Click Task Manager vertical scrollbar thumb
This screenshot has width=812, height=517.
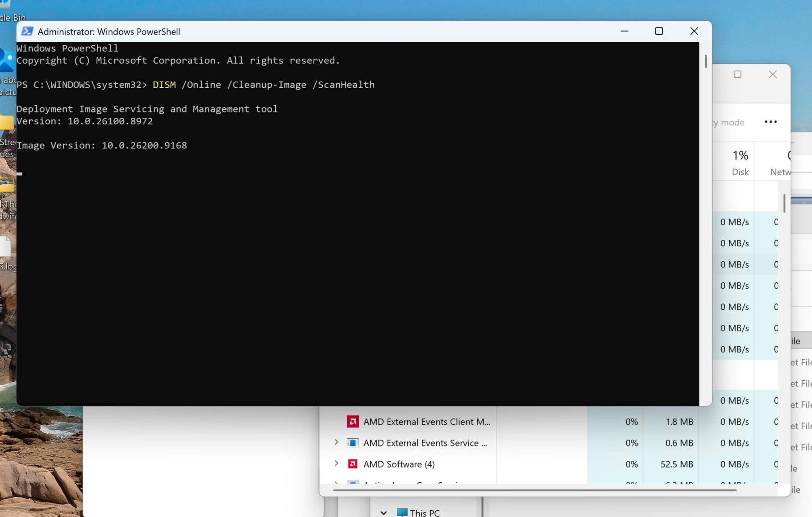784,203
